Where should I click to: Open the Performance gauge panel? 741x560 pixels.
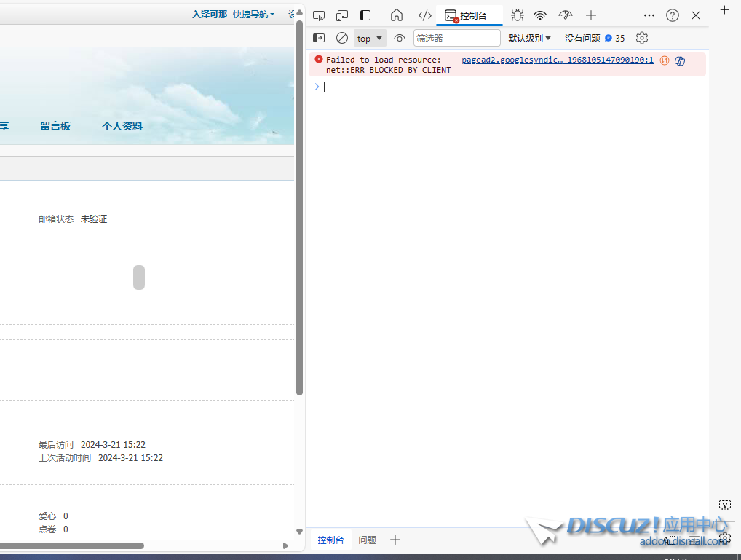coord(566,15)
